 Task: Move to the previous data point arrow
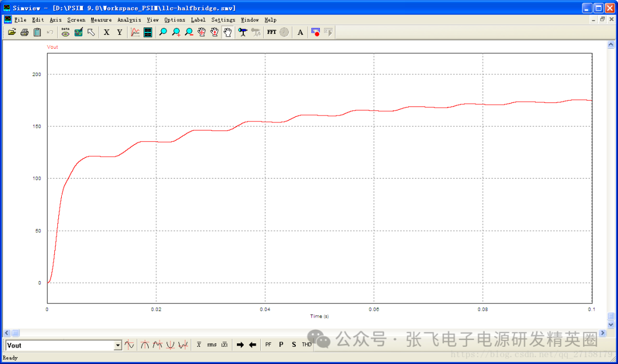(253, 345)
